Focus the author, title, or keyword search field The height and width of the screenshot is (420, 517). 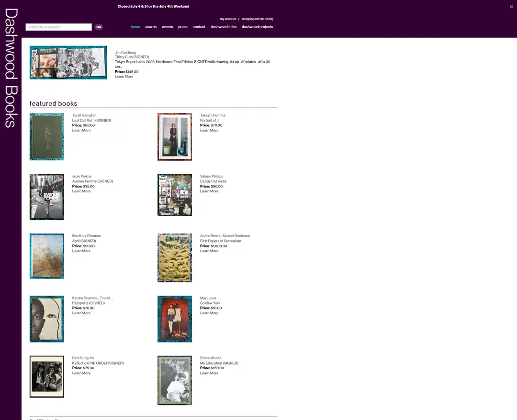click(59, 27)
